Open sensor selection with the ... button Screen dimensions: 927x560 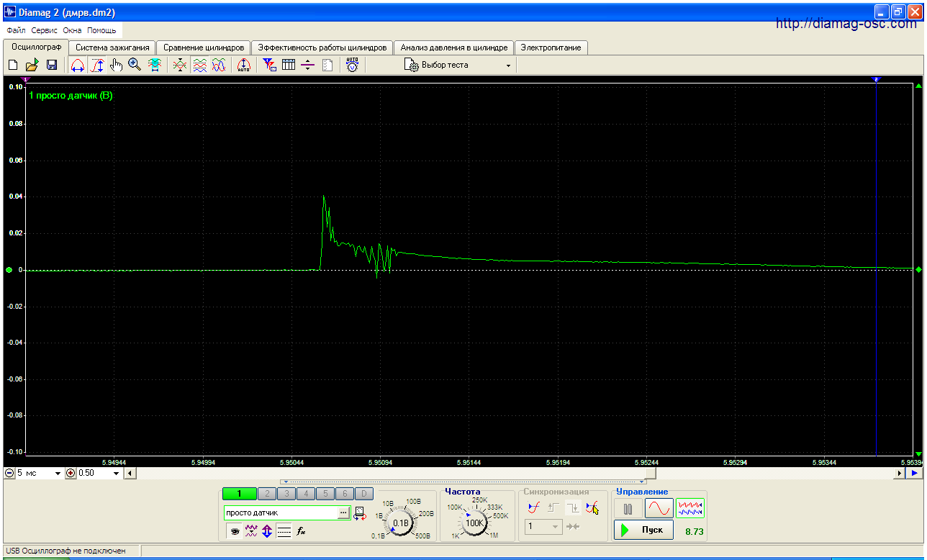(x=344, y=512)
